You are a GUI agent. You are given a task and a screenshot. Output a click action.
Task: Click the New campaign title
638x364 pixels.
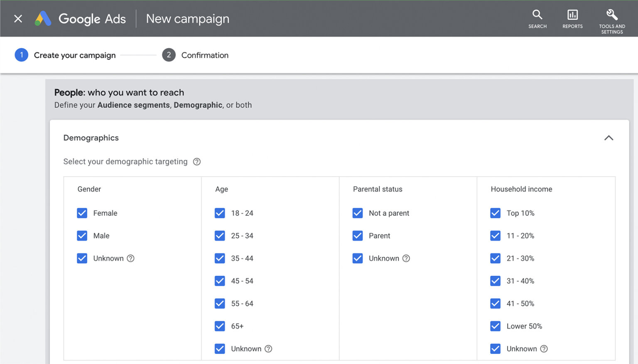click(187, 18)
